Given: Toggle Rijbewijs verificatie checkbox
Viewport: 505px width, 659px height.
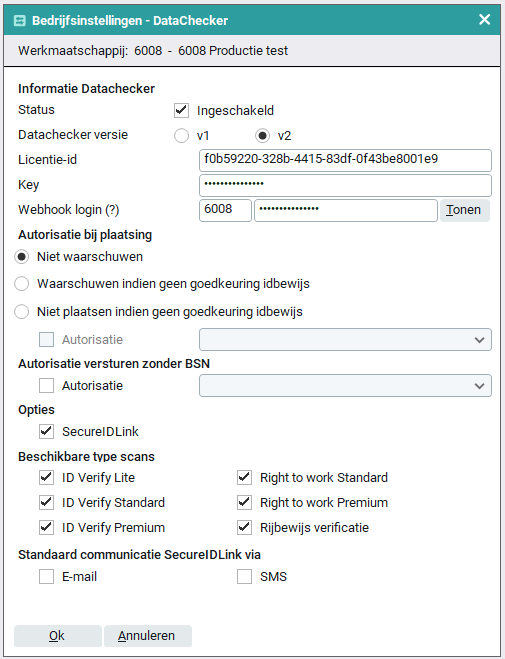Looking at the screenshot, I should point(244,527).
